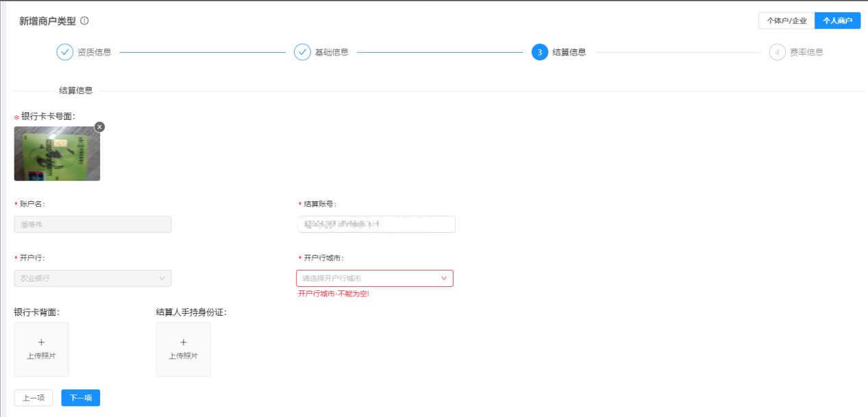Remove the uploaded bank card photo via X icon
The image size is (868, 417).
pos(100,127)
